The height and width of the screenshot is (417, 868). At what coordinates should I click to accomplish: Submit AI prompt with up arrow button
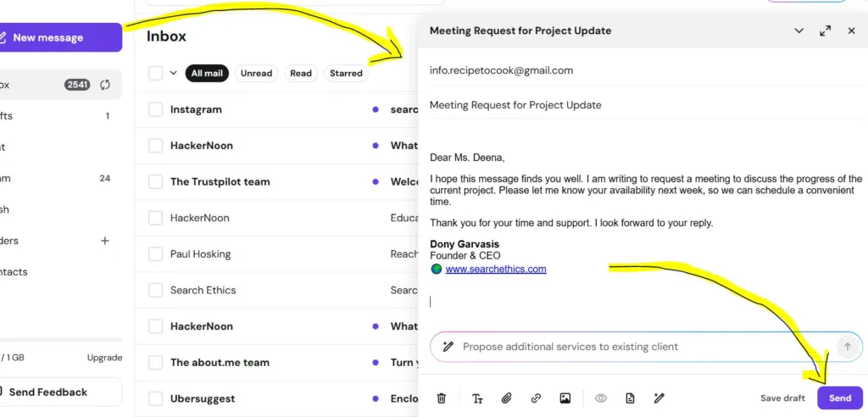pos(847,347)
